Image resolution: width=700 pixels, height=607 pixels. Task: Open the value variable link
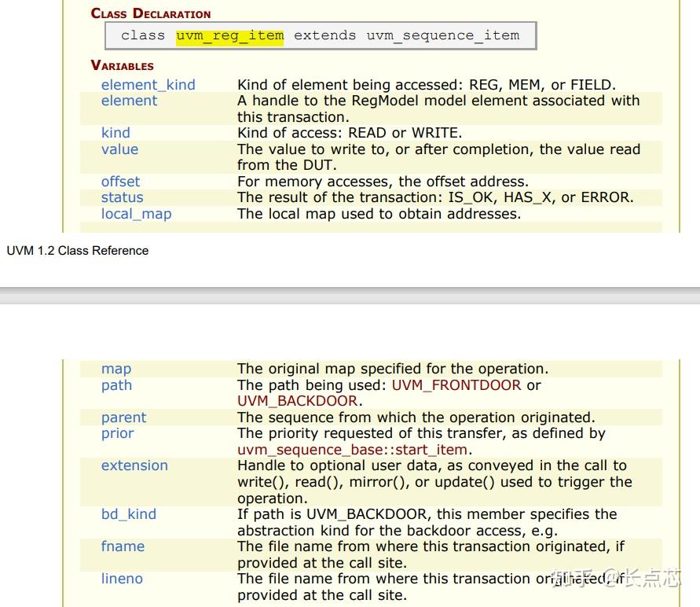(x=118, y=149)
